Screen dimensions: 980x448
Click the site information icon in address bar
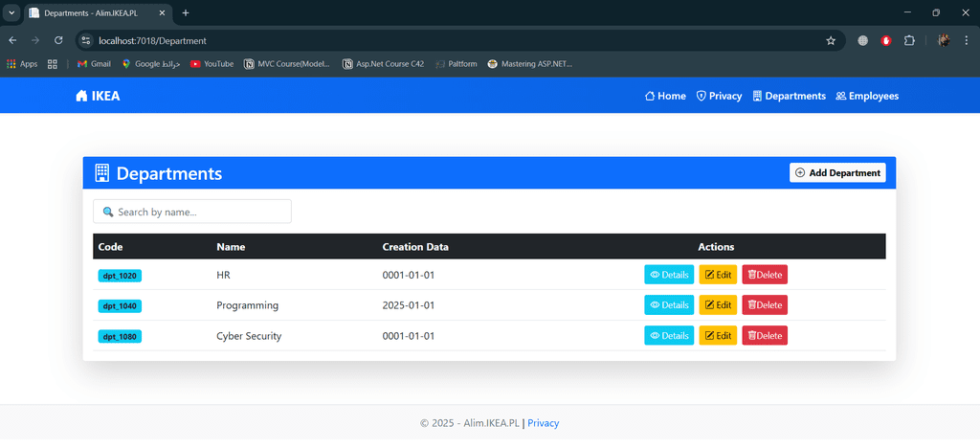87,40
